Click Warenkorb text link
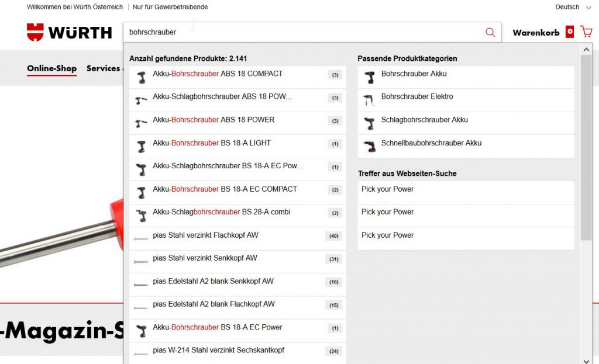599x364 pixels. point(536,33)
